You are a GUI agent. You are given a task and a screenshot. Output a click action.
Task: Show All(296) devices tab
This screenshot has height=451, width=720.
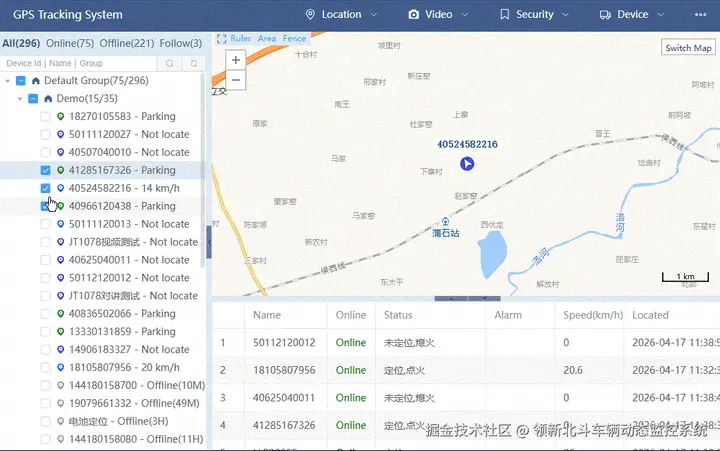point(21,43)
